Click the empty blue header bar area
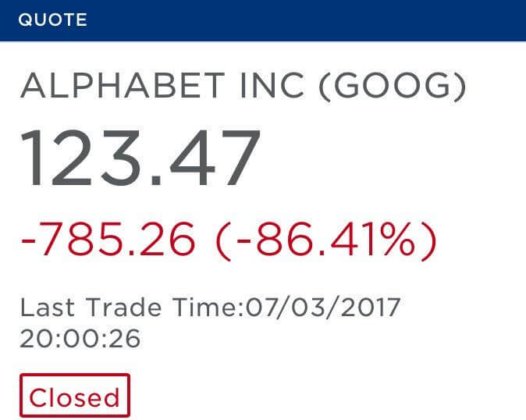 tap(312, 20)
